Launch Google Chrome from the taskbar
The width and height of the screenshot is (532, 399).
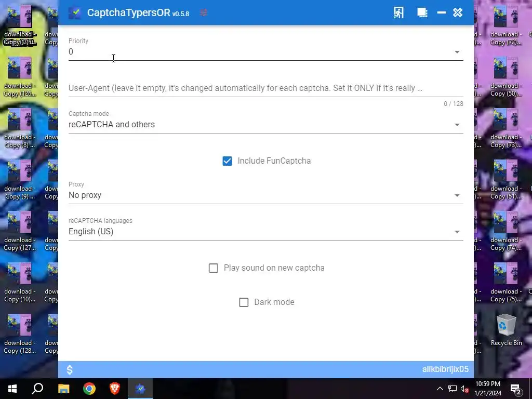[x=89, y=389]
